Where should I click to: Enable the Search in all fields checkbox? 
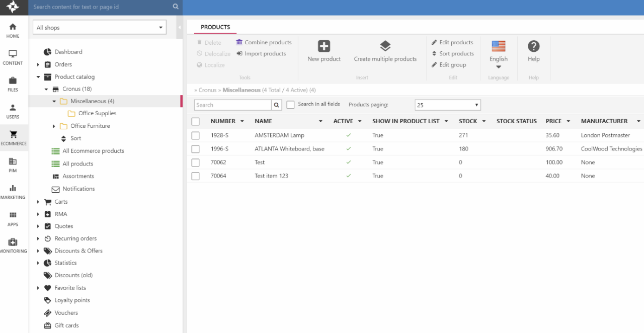tap(290, 105)
